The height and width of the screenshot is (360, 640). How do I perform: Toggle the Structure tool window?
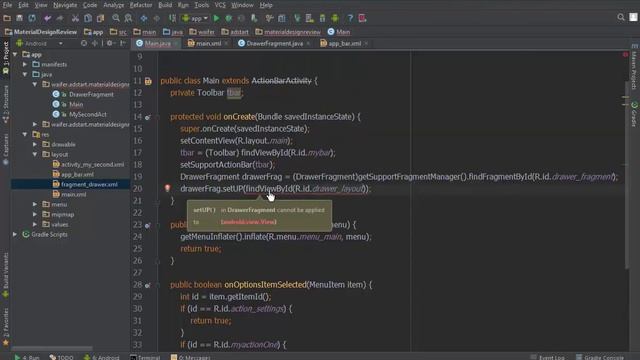click(x=6, y=104)
